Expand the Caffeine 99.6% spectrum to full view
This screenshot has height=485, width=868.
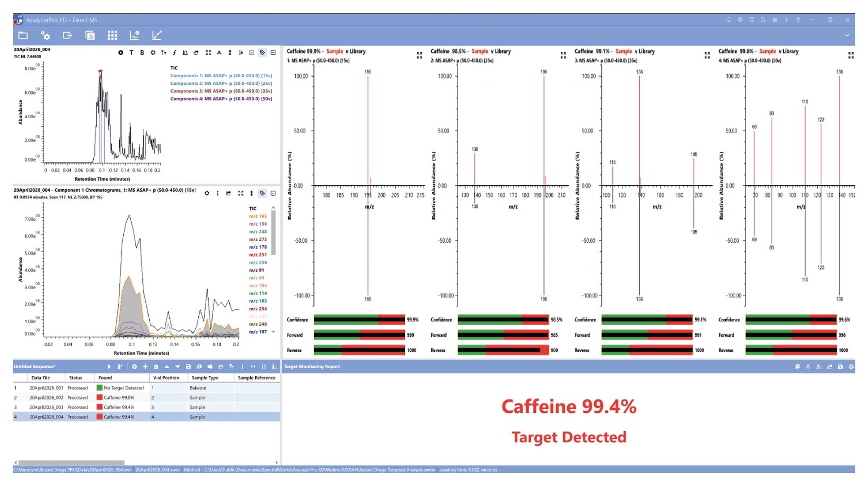[851, 55]
